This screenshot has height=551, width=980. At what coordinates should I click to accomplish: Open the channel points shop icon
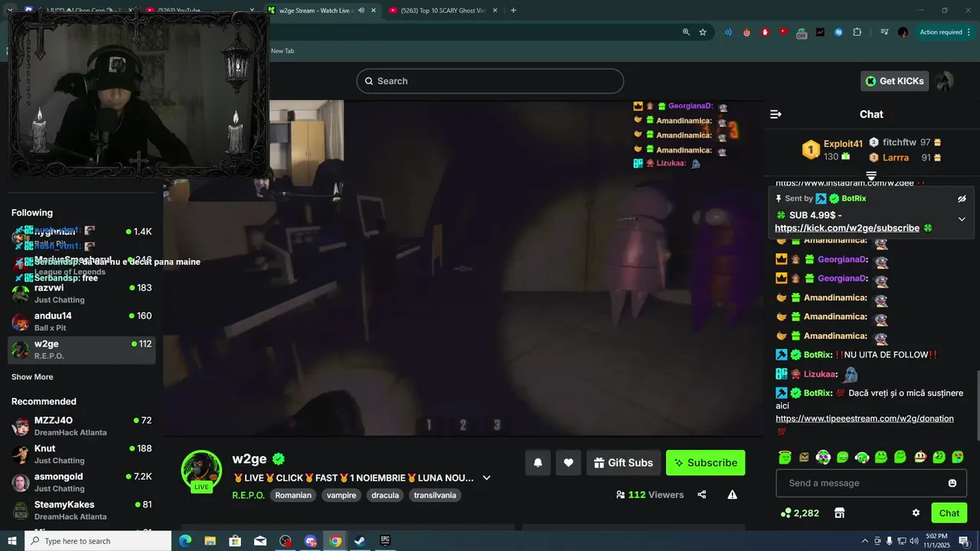pos(839,513)
